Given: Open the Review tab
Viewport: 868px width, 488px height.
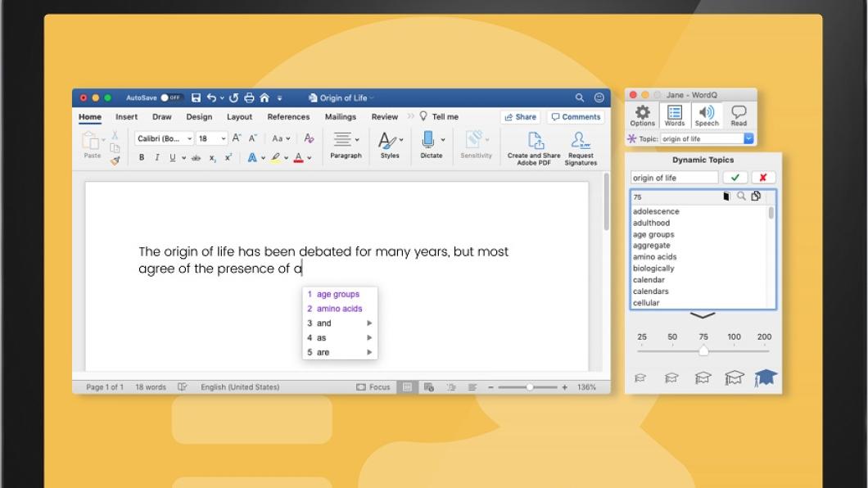Looking at the screenshot, I should coord(384,116).
